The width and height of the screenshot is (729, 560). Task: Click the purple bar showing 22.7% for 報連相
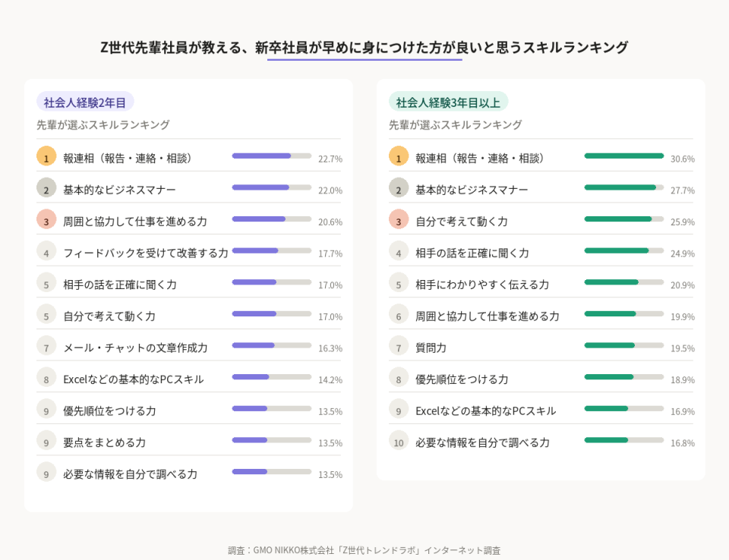[x=261, y=156]
